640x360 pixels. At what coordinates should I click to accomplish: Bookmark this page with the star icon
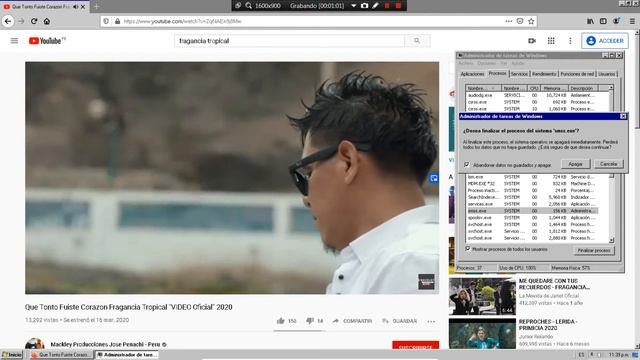(531, 21)
